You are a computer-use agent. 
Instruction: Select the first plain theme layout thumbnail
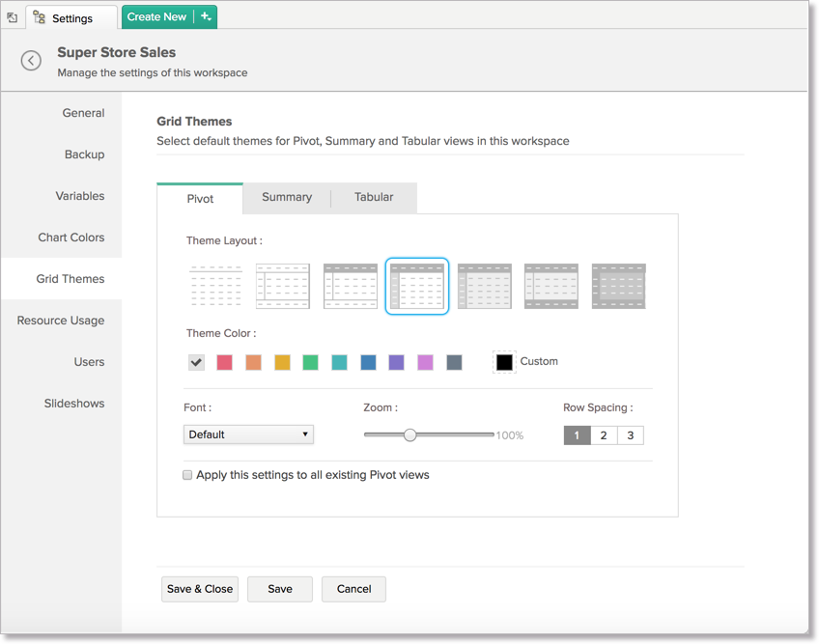[x=215, y=286]
